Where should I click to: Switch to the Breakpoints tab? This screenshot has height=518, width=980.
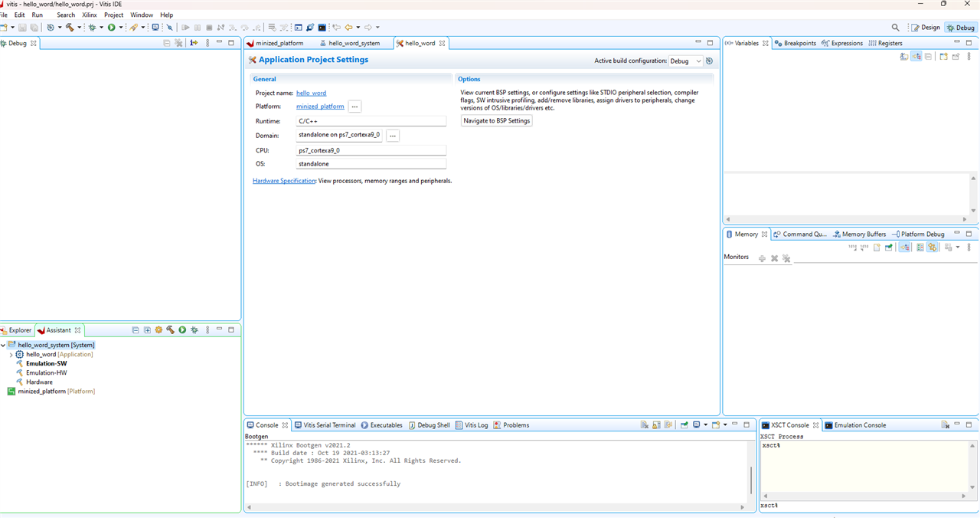pyautogui.click(x=795, y=43)
